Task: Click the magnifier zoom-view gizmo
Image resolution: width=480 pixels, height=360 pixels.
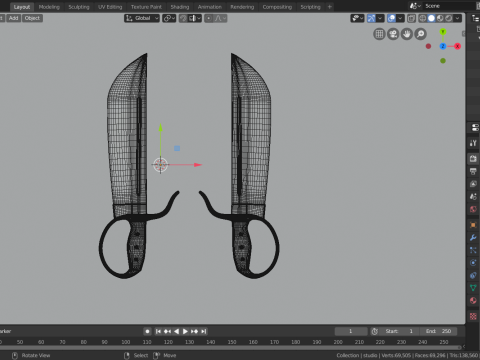Action: click(421, 34)
